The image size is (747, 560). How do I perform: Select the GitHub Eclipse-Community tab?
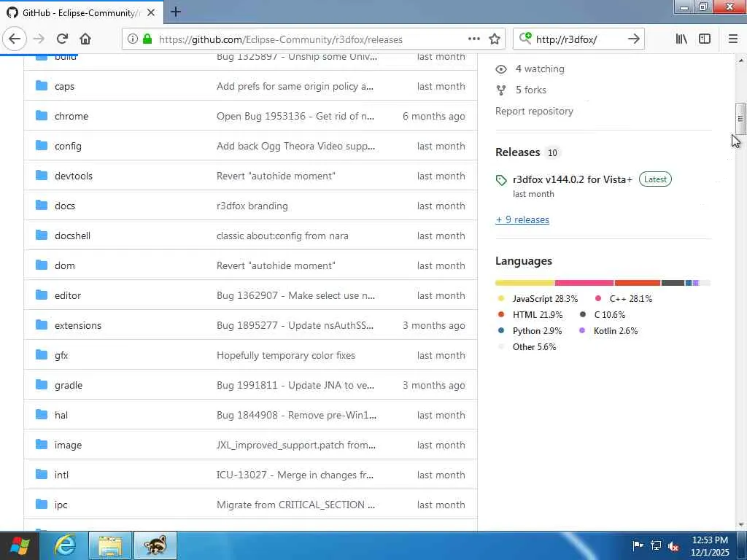(82, 12)
